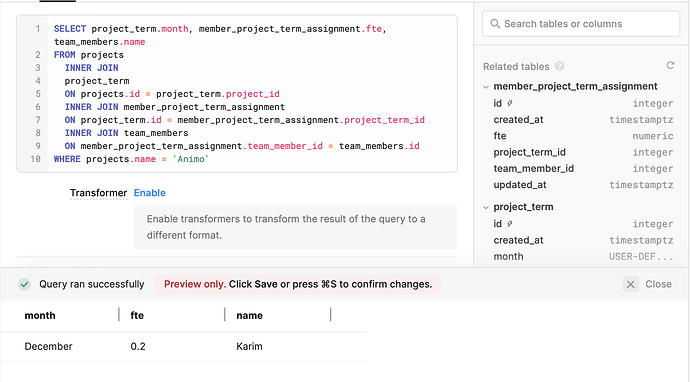Image resolution: width=690 pixels, height=382 pixels.
Task: Place cursor on the FROM projects line
Action: coord(88,55)
